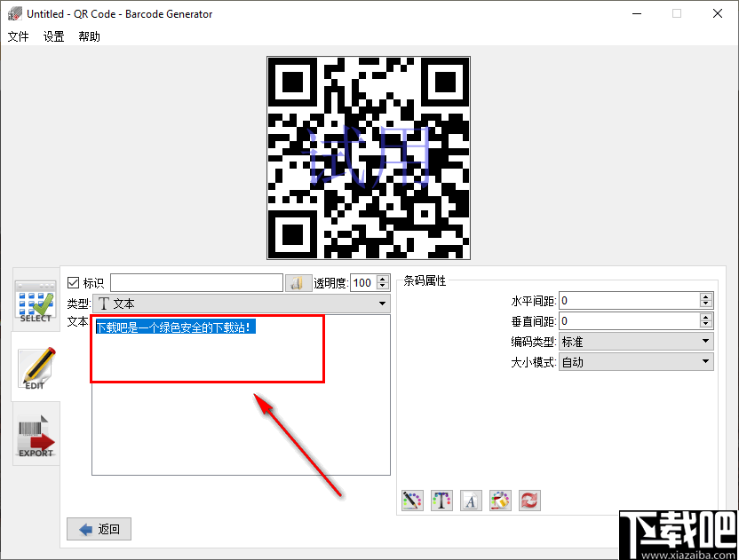Viewport: 739px width, 560px height.
Task: Click the font settings icon
Action: [471, 500]
